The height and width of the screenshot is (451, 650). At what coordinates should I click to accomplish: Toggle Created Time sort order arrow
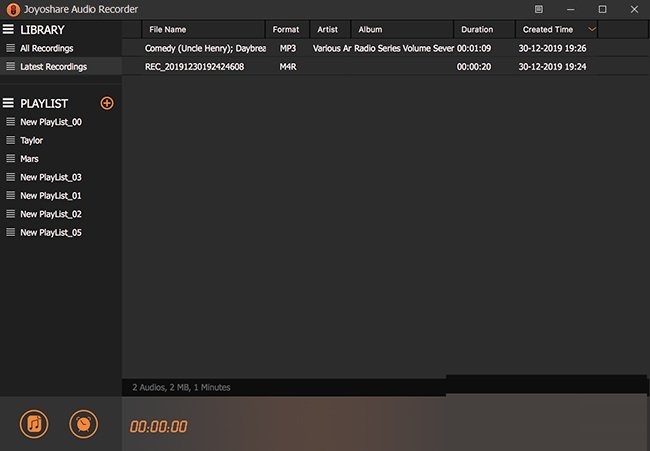point(592,29)
